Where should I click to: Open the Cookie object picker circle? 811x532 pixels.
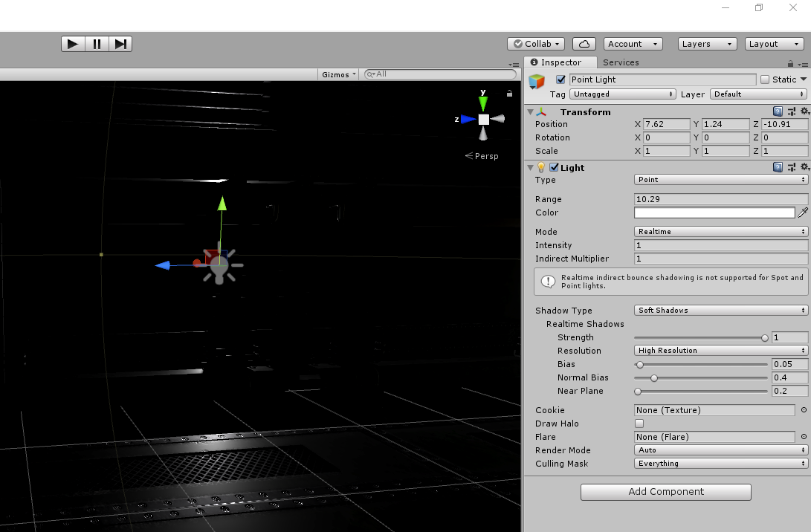coord(804,410)
